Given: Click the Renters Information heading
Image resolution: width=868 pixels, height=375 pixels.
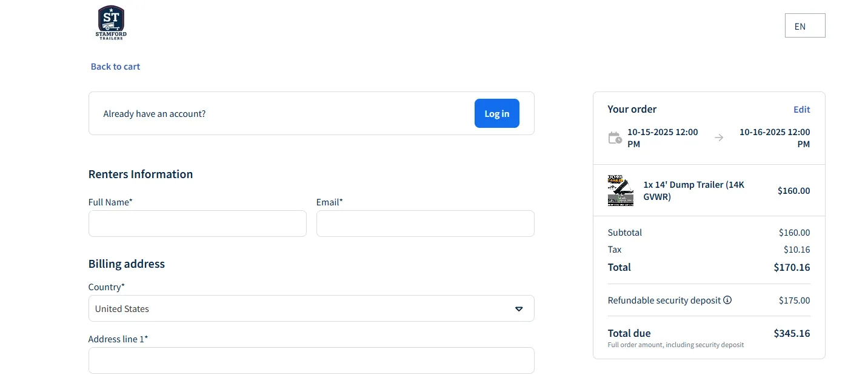Looking at the screenshot, I should 141,174.
